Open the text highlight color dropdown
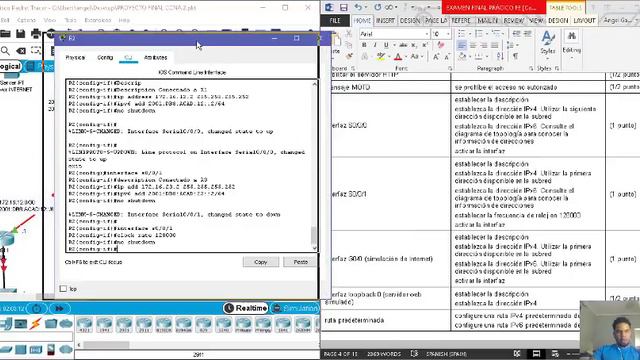 click(x=388, y=57)
